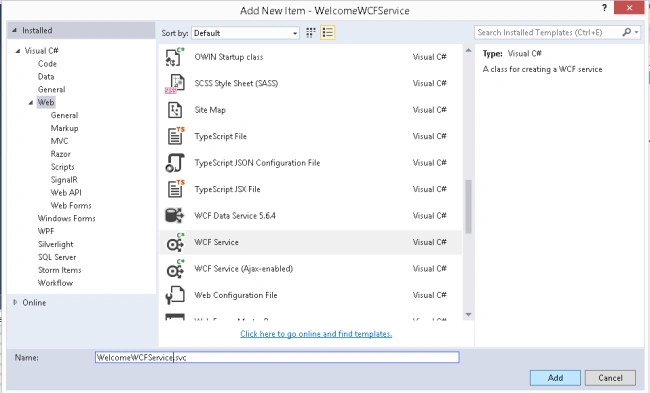The width and height of the screenshot is (650, 393).
Task: Select the MVC category
Action: tap(59, 141)
